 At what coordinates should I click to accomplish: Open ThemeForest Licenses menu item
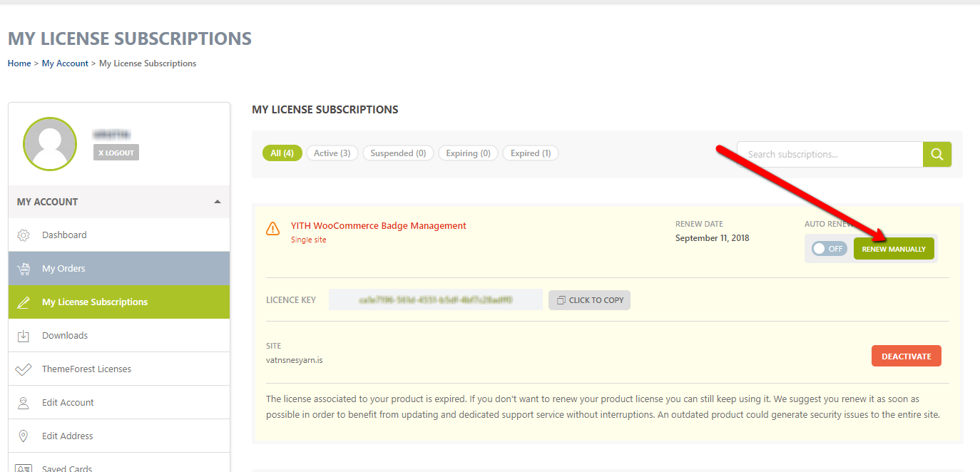(x=119, y=369)
